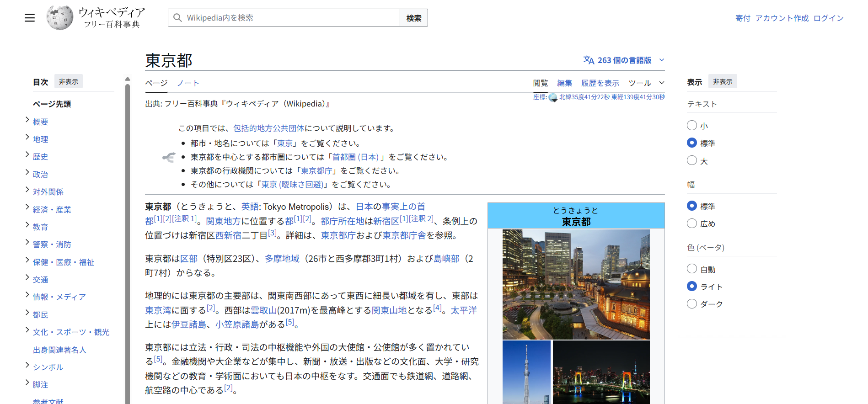
Task: Open the 多摩地域 link
Action: pos(282,259)
